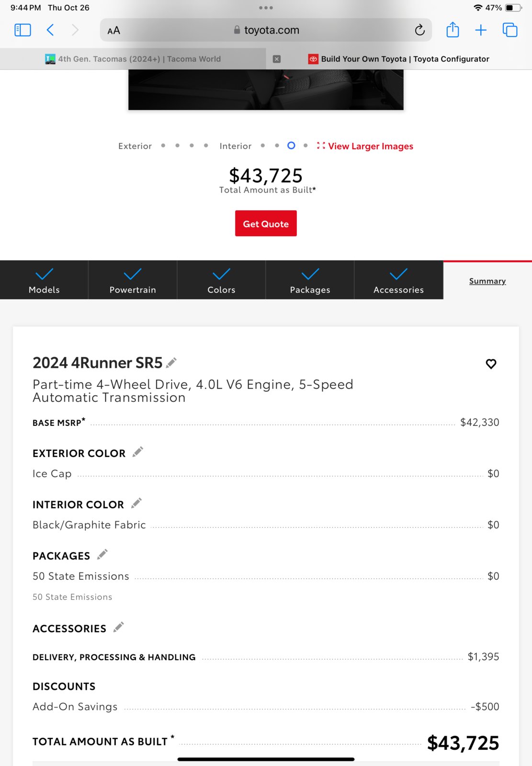Tap the toyota.com address bar
The width and height of the screenshot is (532, 766).
[x=266, y=30]
